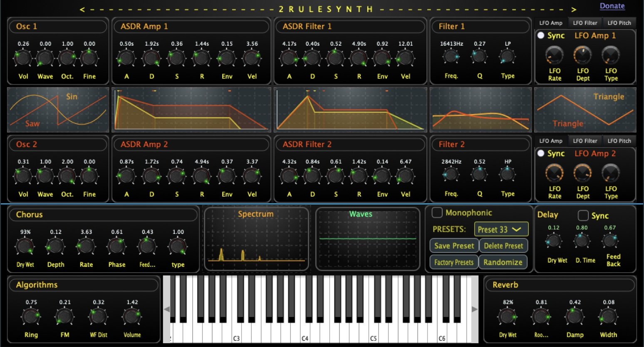Select the Osc 2 Oct knob
Image resolution: width=644 pixels, height=347 pixels.
pyautogui.click(x=67, y=176)
